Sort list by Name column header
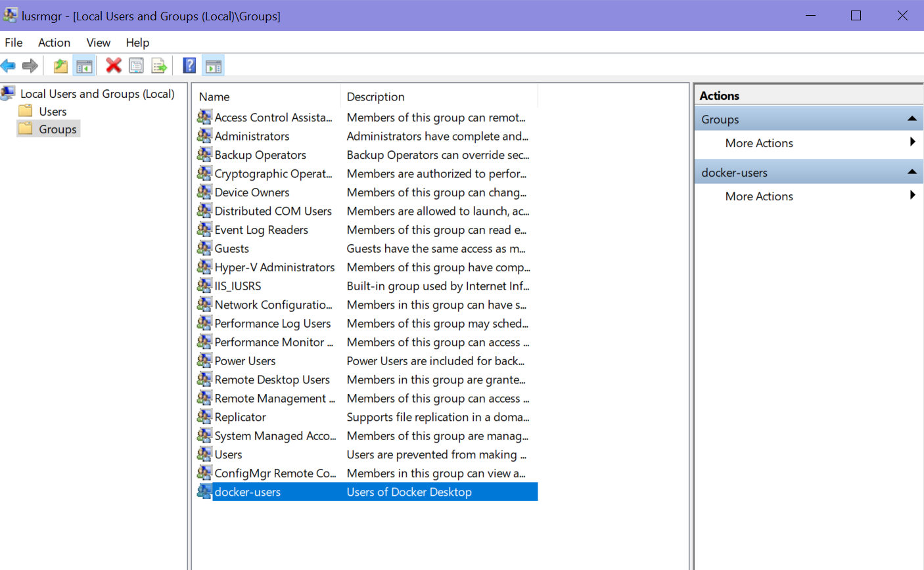 tap(214, 97)
